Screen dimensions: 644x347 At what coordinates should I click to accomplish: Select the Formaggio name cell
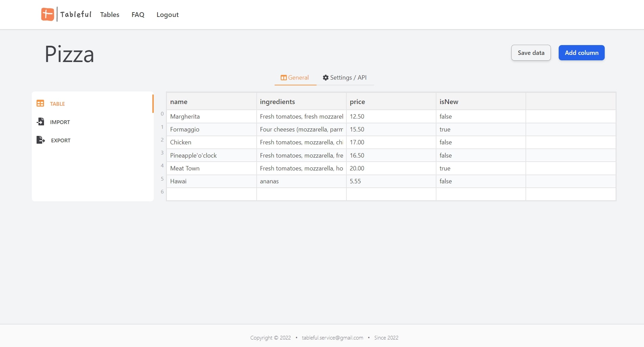(x=212, y=129)
